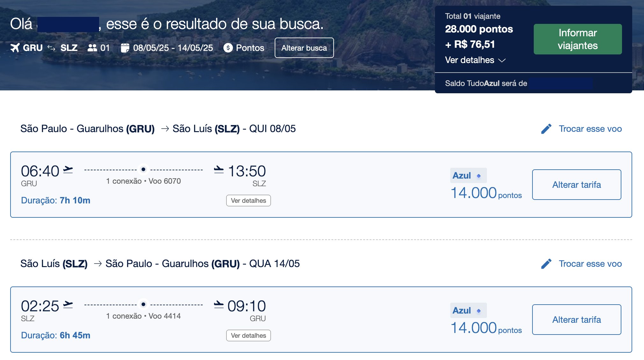Click Trocar esse voo for the return flight
644x360 pixels.
pos(590,264)
